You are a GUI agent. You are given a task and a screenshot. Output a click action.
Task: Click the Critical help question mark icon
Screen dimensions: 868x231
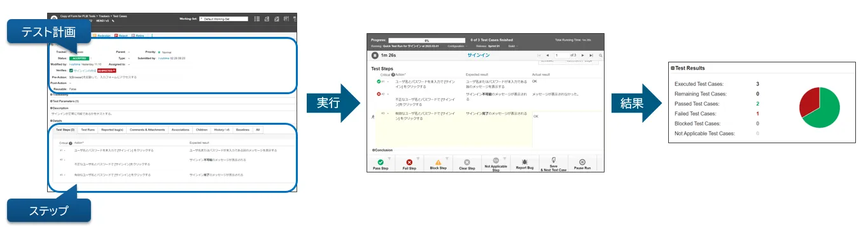[393, 74]
